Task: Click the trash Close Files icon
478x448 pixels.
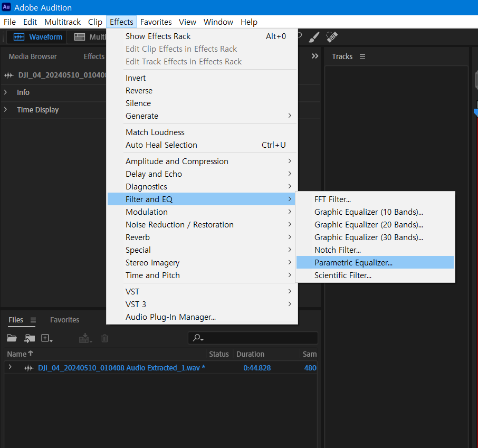Action: [x=104, y=338]
